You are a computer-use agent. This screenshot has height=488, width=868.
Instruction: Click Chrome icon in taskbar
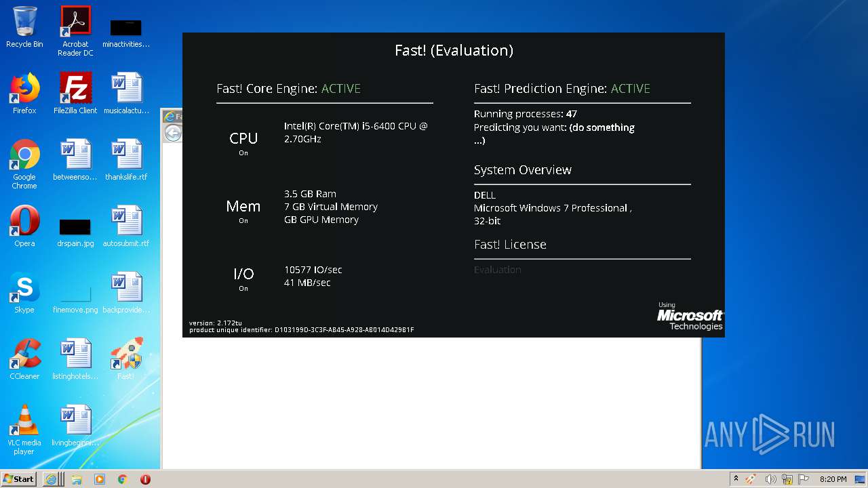pyautogui.click(x=123, y=479)
